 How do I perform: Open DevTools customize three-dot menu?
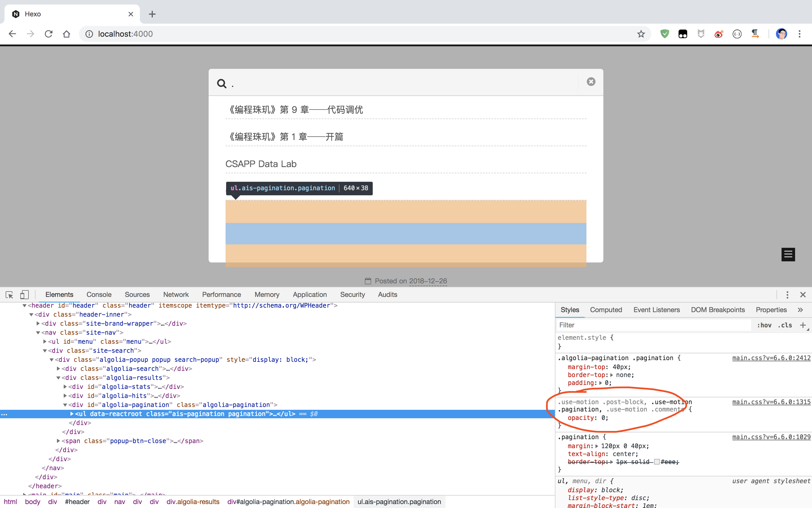787,295
